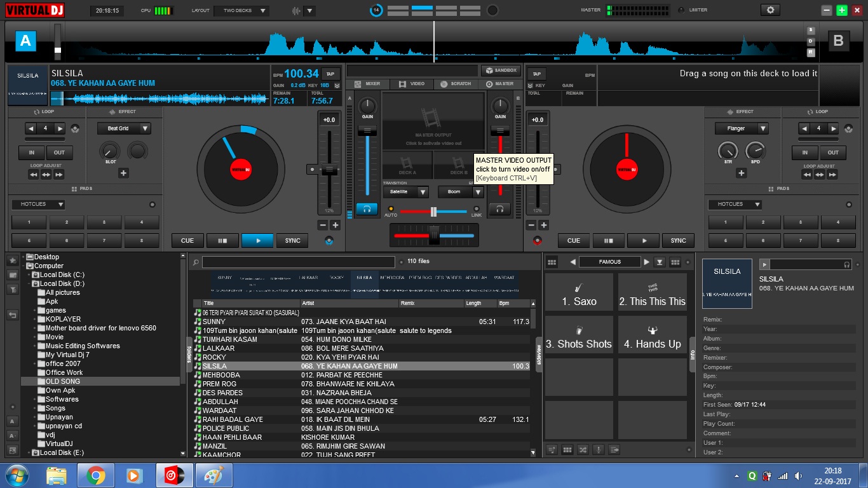868x488 pixels.
Task: Trigger the Shots Shots sampler pad
Action: (579, 335)
